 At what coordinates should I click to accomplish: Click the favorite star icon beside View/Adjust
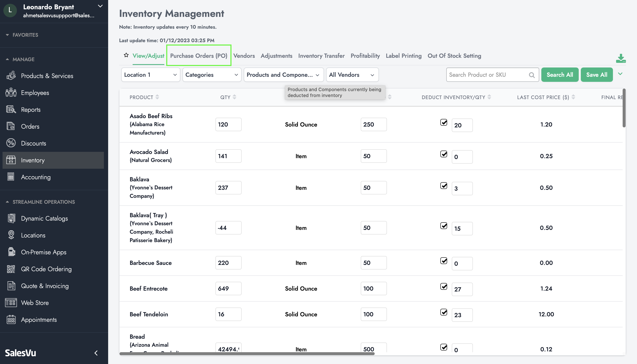tap(126, 55)
